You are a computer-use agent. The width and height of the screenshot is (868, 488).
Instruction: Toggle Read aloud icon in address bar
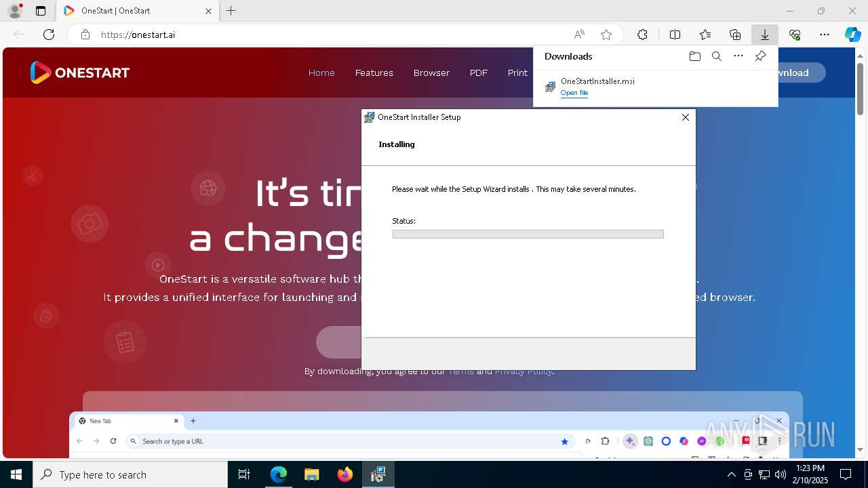[579, 35]
